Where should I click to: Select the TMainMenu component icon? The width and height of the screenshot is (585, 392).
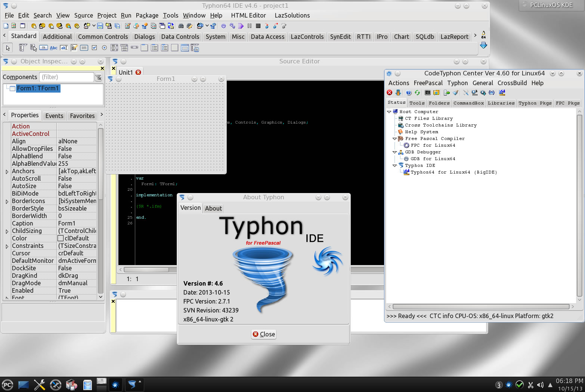[x=23, y=48]
